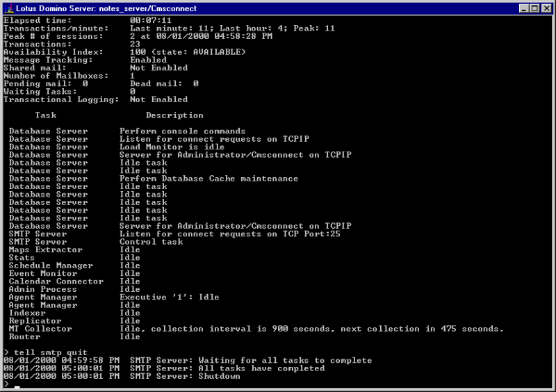Click the console prompt cursor at bottom
556x392 pixels.
click(x=17, y=386)
